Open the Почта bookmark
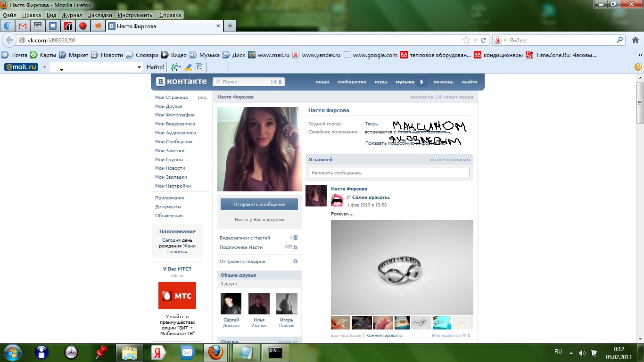 (x=15, y=55)
